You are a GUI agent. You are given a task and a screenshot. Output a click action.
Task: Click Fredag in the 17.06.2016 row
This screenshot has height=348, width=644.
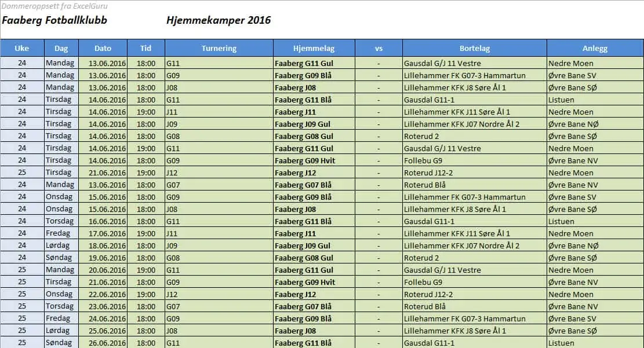coord(58,233)
